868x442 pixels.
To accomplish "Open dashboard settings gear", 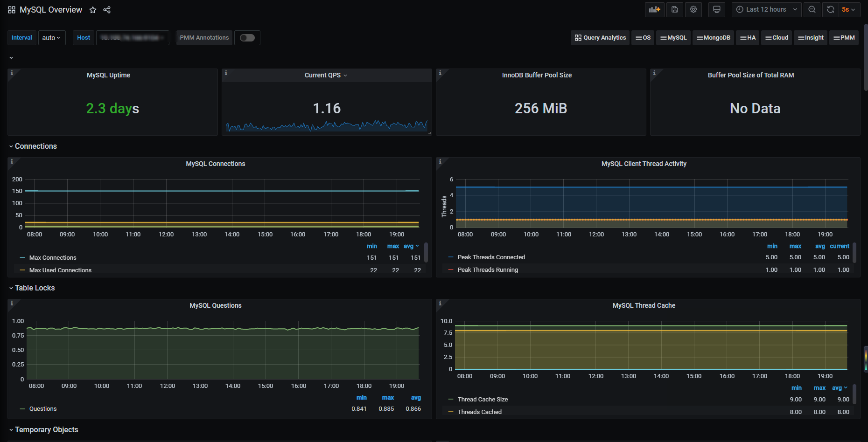I will point(693,9).
